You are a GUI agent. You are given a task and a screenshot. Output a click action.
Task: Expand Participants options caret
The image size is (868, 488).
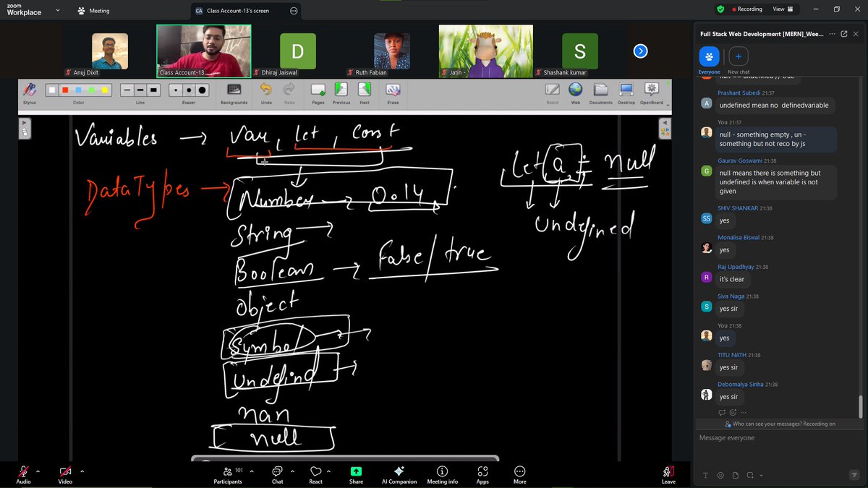(x=252, y=471)
